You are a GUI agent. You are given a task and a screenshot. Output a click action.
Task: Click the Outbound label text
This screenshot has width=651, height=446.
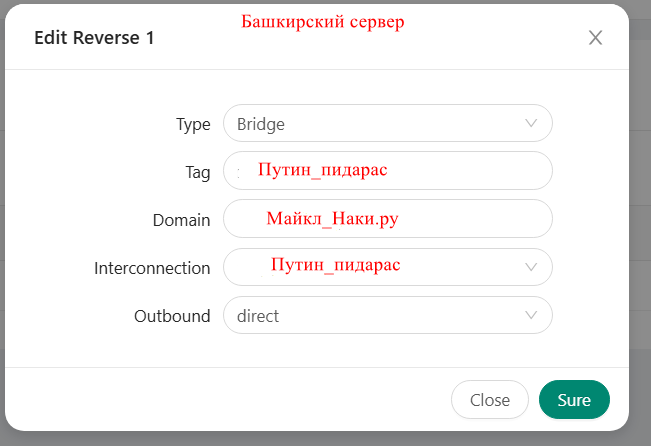tap(172, 316)
